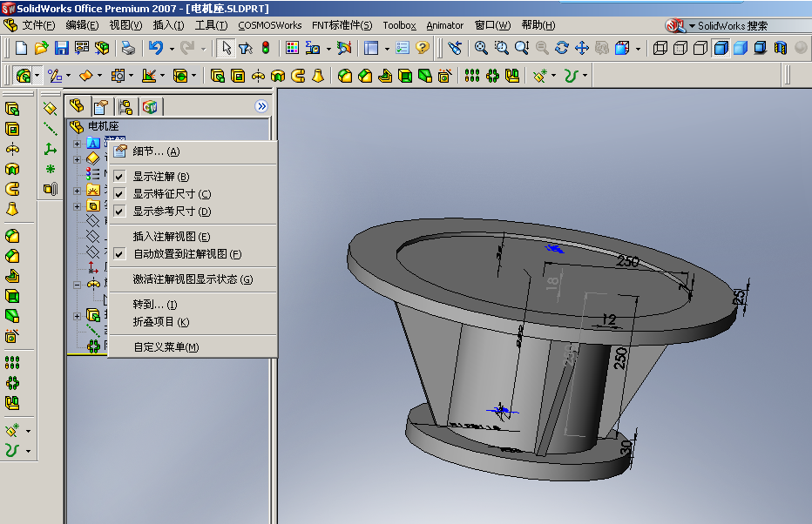Open the PropertyManager tab in the panel
This screenshot has width=812, height=524.
tap(101, 107)
